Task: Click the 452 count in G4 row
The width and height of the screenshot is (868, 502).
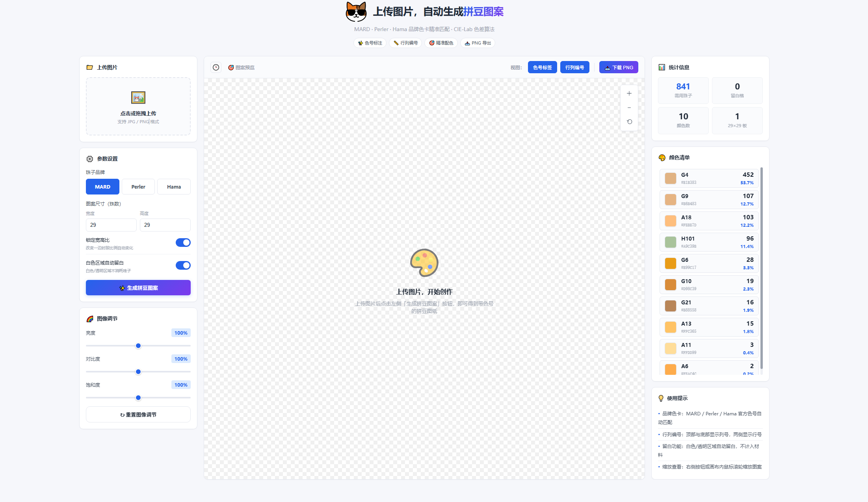Action: coord(748,175)
